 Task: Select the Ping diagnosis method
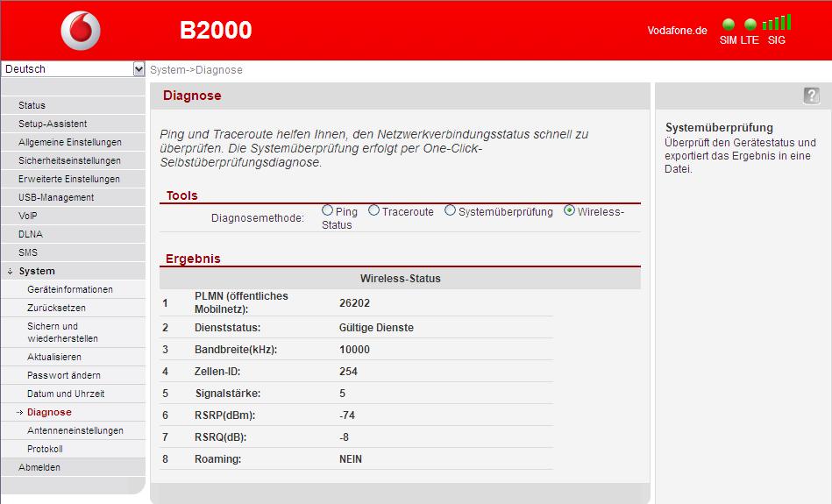point(327,210)
